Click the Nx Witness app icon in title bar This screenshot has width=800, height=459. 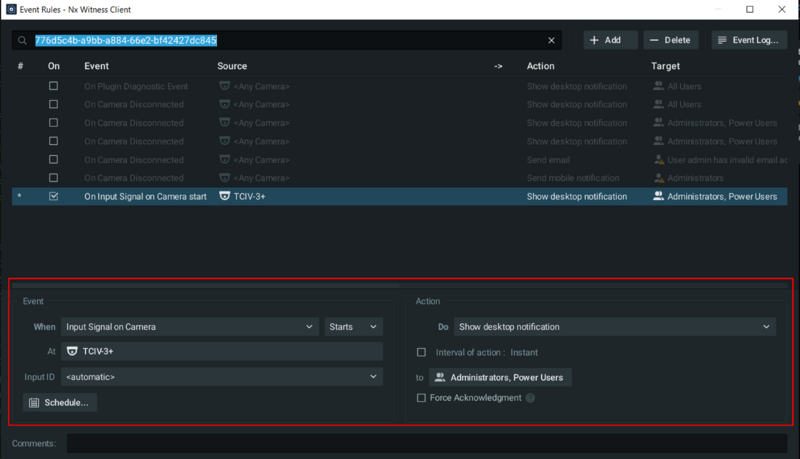(10, 9)
